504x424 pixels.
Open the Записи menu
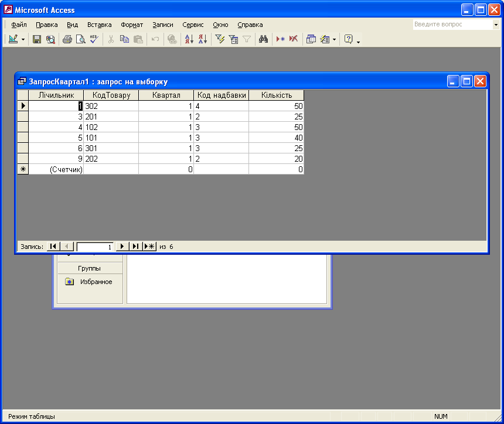(x=163, y=25)
